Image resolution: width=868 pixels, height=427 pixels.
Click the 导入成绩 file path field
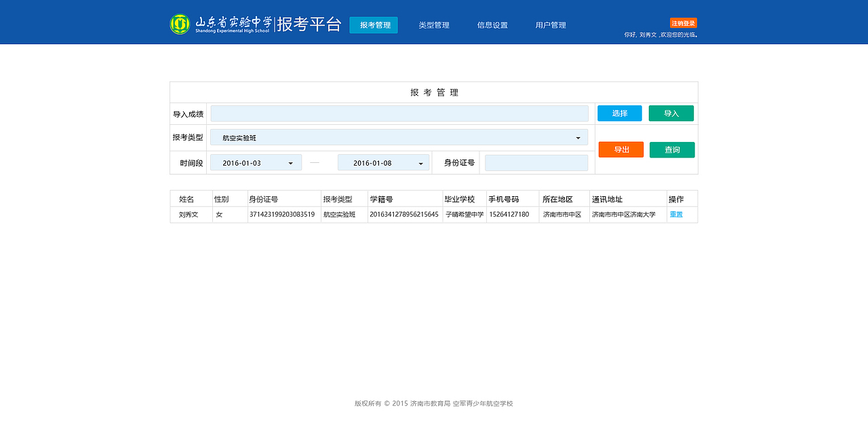click(399, 113)
